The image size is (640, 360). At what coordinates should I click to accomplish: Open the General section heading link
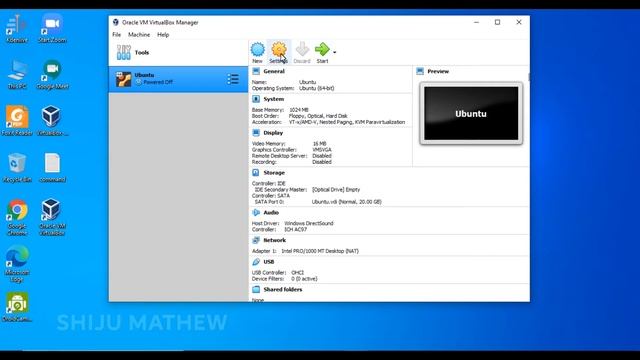coord(274,71)
